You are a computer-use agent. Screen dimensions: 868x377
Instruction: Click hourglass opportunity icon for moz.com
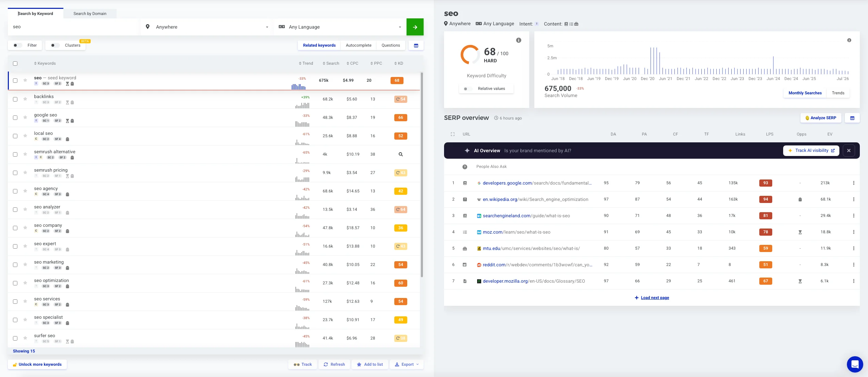click(800, 232)
